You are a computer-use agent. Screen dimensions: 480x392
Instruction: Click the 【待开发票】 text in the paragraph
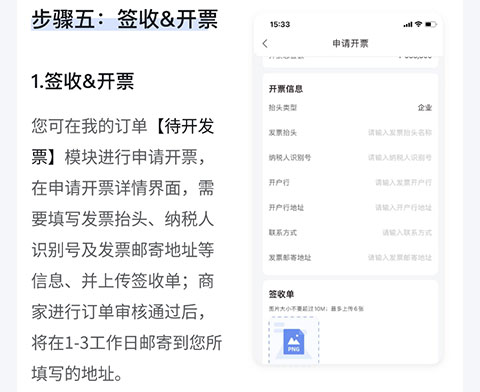coord(123,141)
